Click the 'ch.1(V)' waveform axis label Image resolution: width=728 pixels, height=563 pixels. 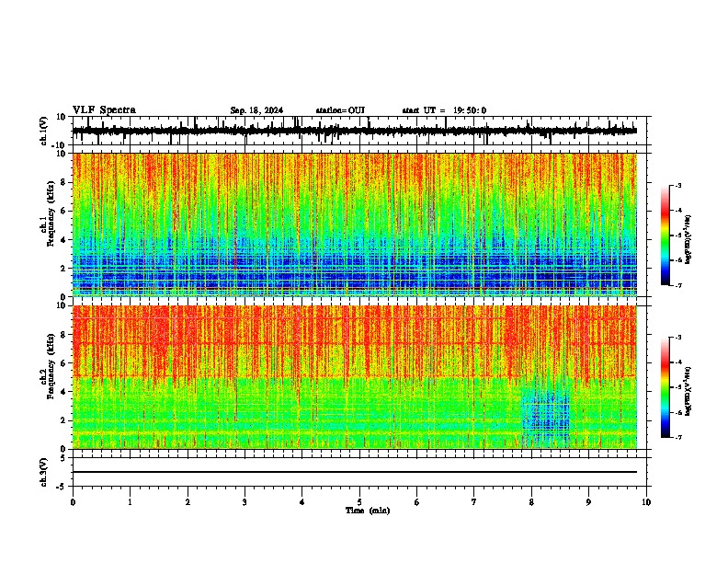tap(44, 131)
